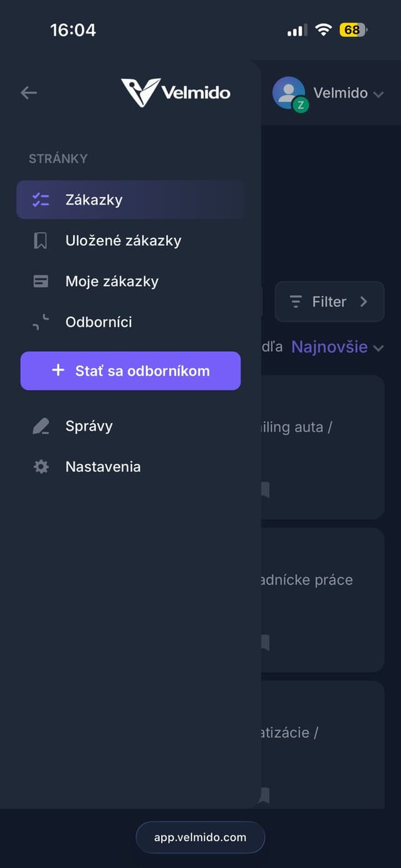This screenshot has width=401, height=868.
Task: Click the Velmido logo in the sidebar
Action: pos(175,93)
